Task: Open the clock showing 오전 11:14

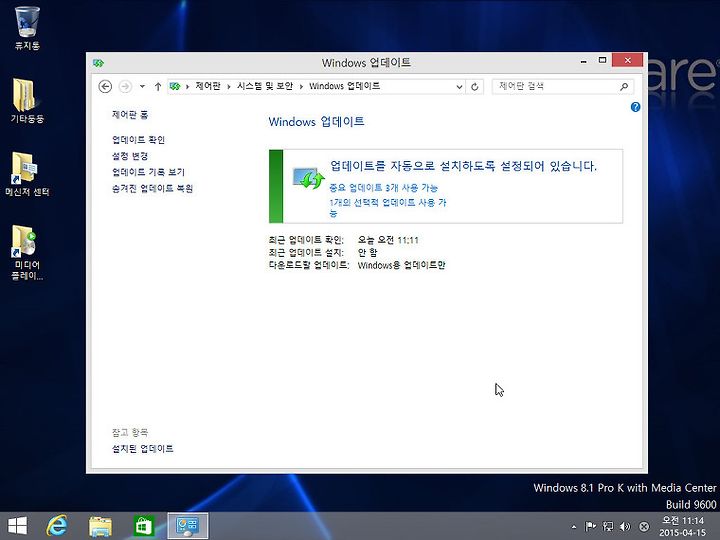Action: 683,526
